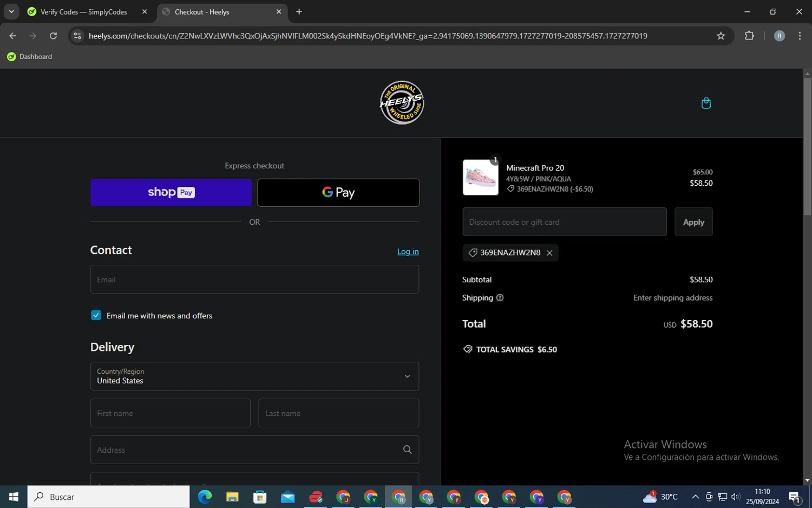Open Microsoft Store from the taskbar
The width and height of the screenshot is (812, 508).
tap(260, 497)
